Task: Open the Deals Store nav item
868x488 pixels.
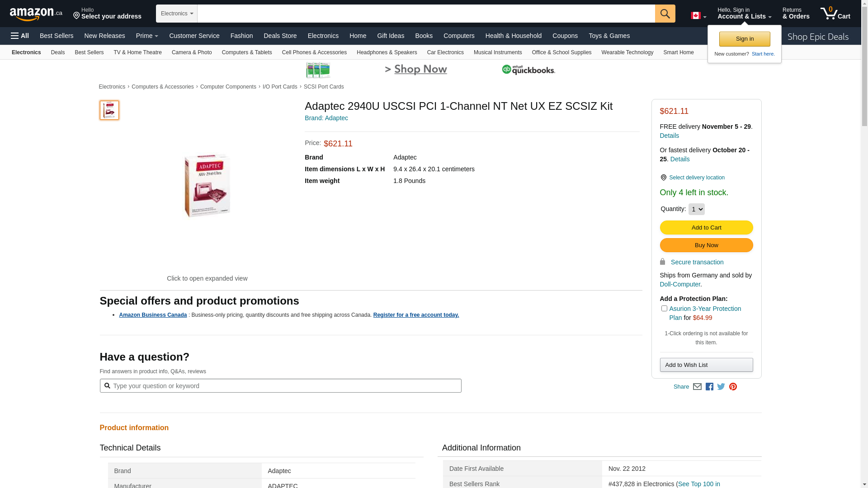Action: click(280, 36)
